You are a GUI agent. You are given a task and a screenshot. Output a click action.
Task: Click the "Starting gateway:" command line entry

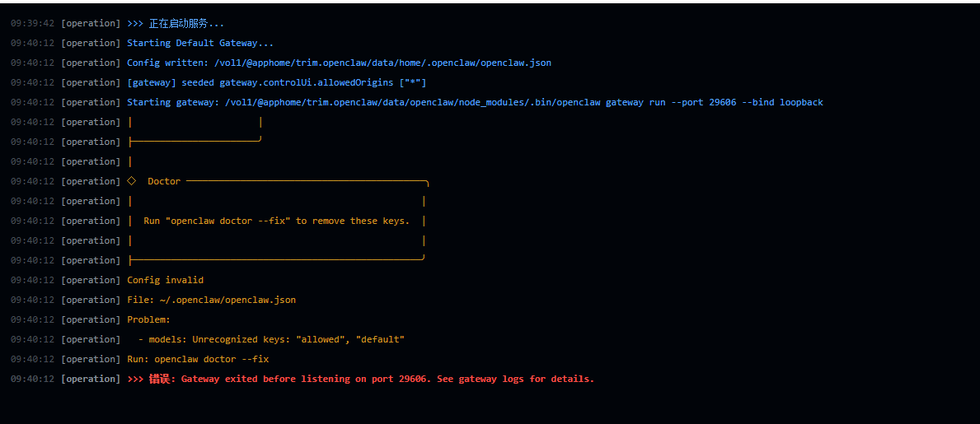pyautogui.click(x=475, y=102)
